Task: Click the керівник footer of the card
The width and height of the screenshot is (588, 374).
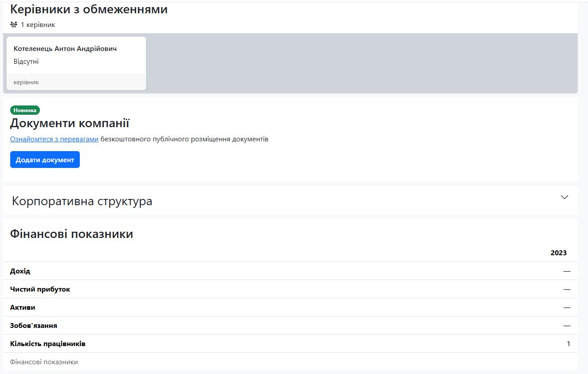Action: [26, 82]
